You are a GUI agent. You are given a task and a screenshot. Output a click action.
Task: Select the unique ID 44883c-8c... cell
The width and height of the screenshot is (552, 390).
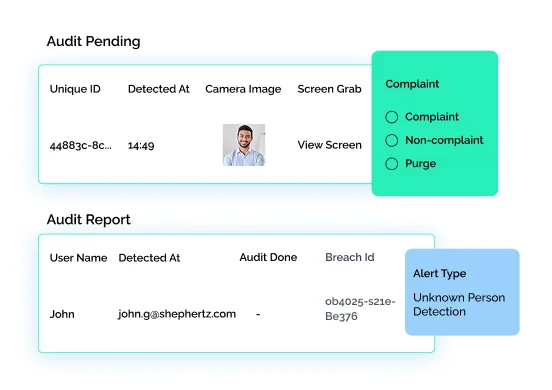[81, 145]
